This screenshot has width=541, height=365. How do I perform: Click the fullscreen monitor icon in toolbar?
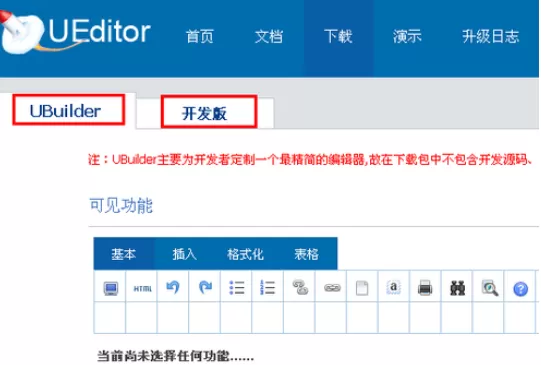click(111, 288)
